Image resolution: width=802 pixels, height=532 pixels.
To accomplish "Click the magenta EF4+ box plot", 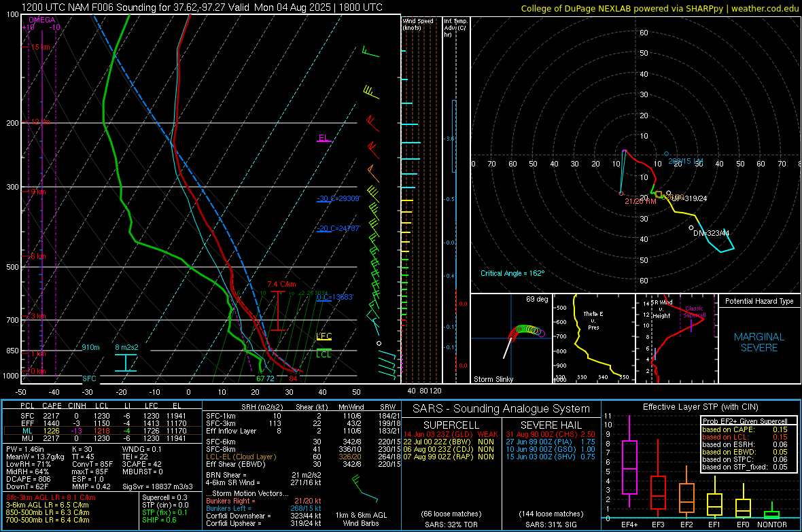I will [629, 463].
